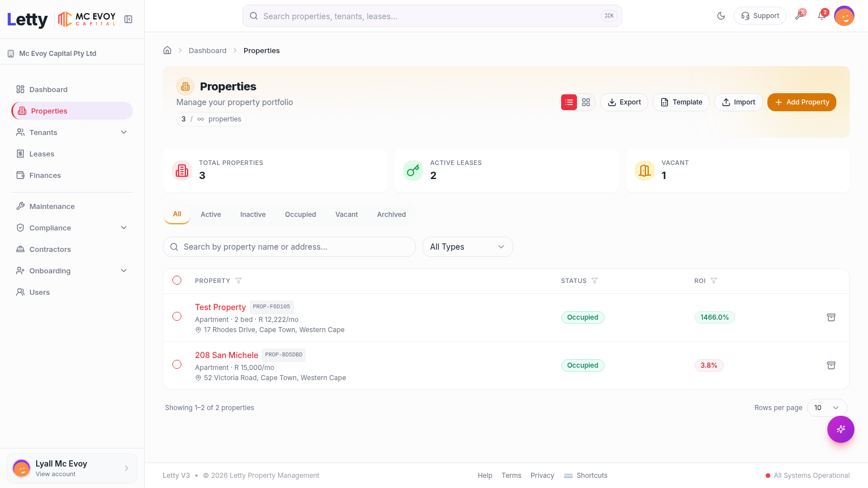Image resolution: width=868 pixels, height=488 pixels.
Task: Switch to grid view
Action: [x=586, y=102]
